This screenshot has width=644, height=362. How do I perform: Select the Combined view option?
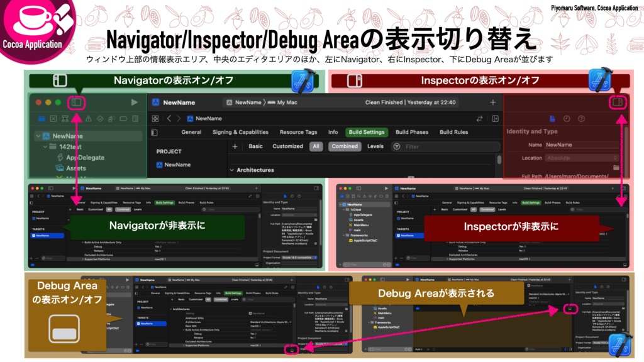point(345,146)
